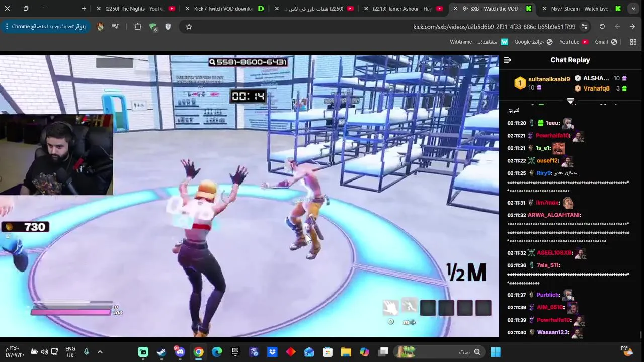The image size is (644, 362).
Task: Open volume control in system tray
Action: (44, 352)
